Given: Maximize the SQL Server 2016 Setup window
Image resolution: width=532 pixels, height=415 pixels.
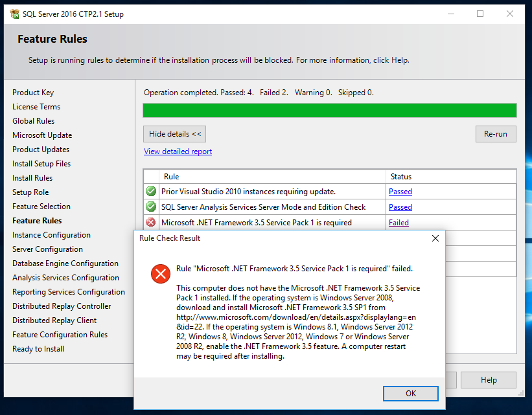Looking at the screenshot, I should [480, 14].
